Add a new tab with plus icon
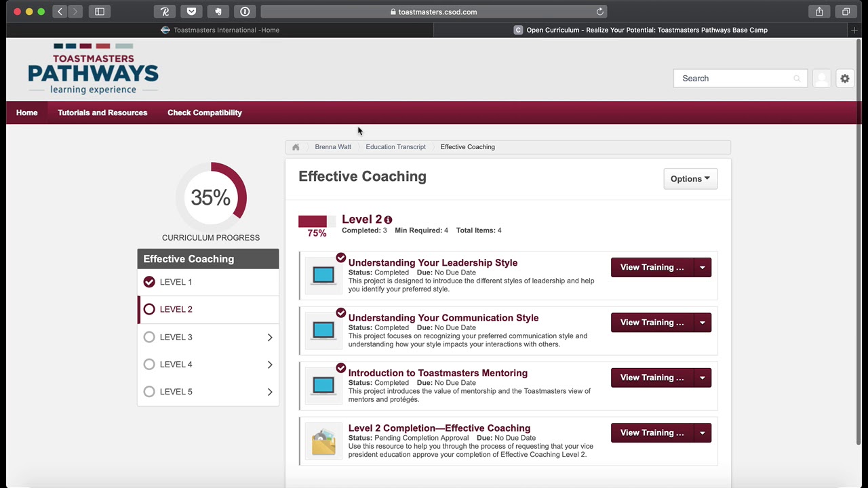This screenshot has height=488, width=868. tap(854, 30)
